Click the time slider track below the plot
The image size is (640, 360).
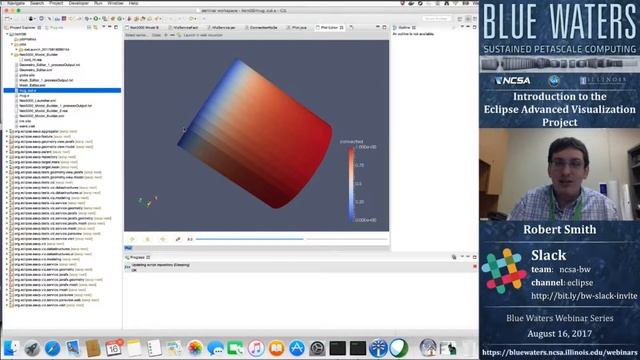(291, 239)
